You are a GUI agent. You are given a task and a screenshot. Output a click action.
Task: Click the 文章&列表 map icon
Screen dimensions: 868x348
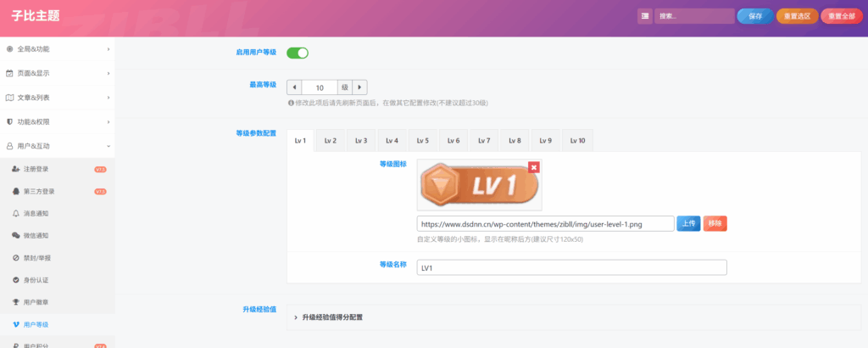point(9,98)
